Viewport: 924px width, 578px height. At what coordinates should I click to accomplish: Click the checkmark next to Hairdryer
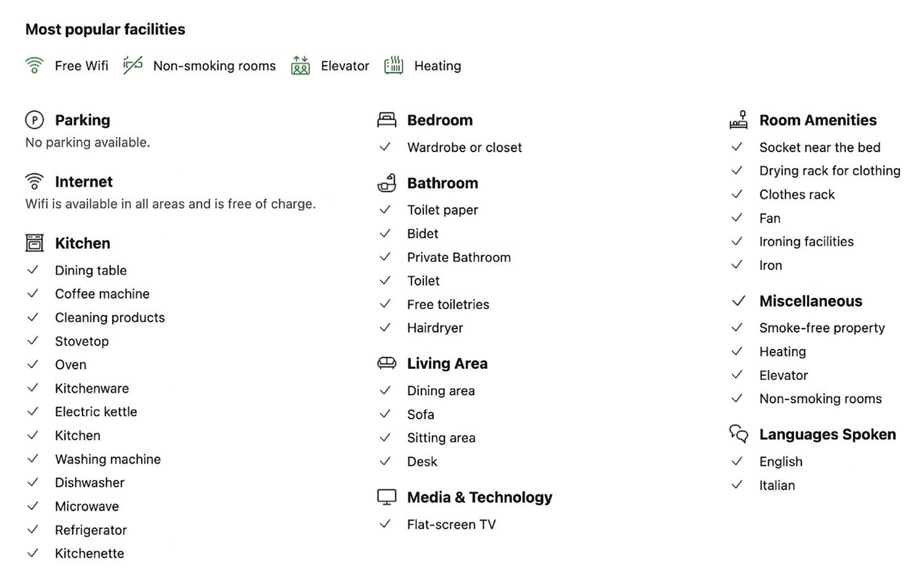385,327
